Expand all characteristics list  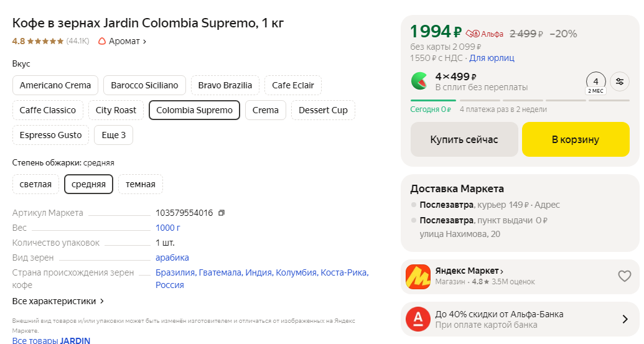(x=58, y=301)
